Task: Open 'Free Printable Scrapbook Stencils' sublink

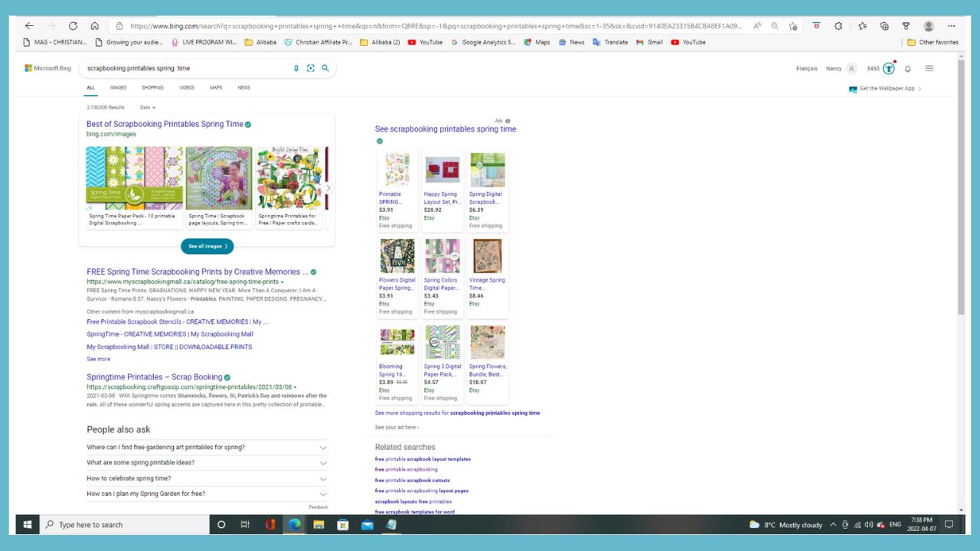Action: point(178,322)
